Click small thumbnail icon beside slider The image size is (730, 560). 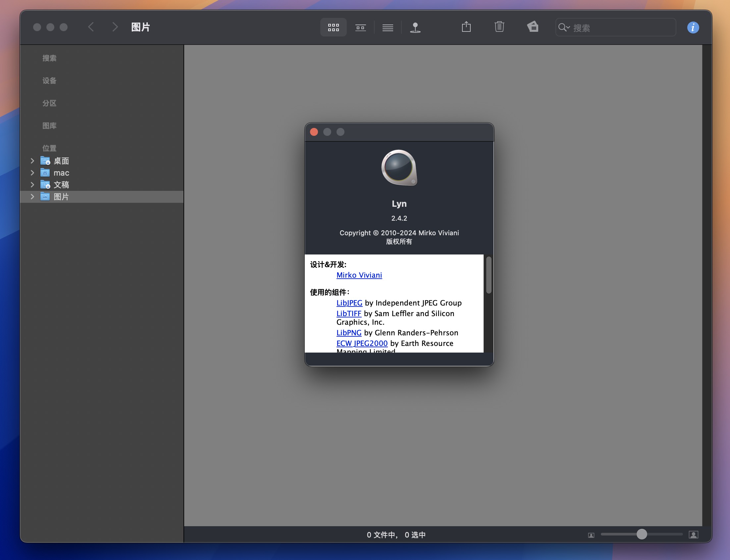tap(591, 535)
